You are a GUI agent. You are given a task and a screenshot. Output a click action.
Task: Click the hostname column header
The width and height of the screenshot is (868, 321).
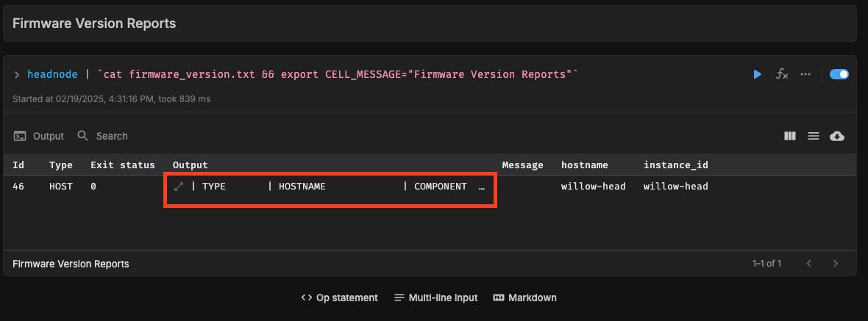click(585, 165)
